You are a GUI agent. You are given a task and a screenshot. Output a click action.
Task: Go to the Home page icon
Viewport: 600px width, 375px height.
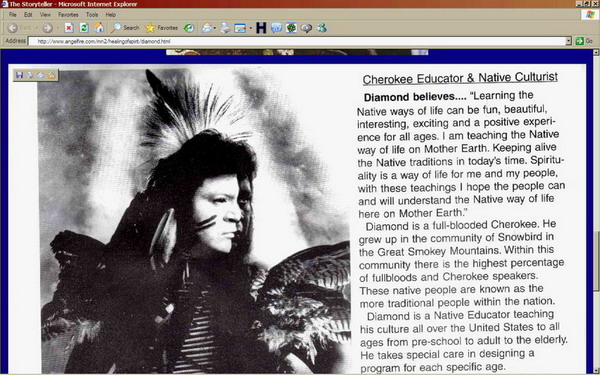click(99, 28)
